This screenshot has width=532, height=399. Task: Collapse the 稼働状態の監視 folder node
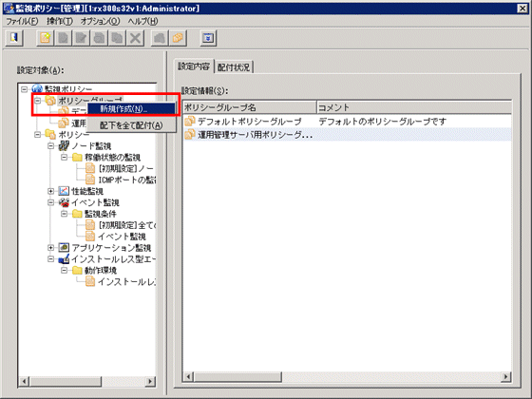65,157
